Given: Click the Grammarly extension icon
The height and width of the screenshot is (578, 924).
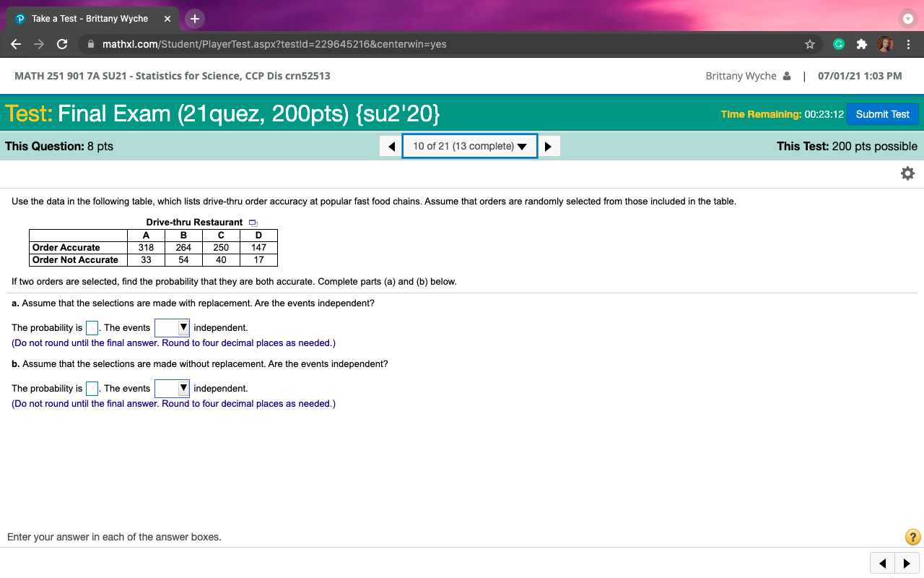Looking at the screenshot, I should 838,44.
